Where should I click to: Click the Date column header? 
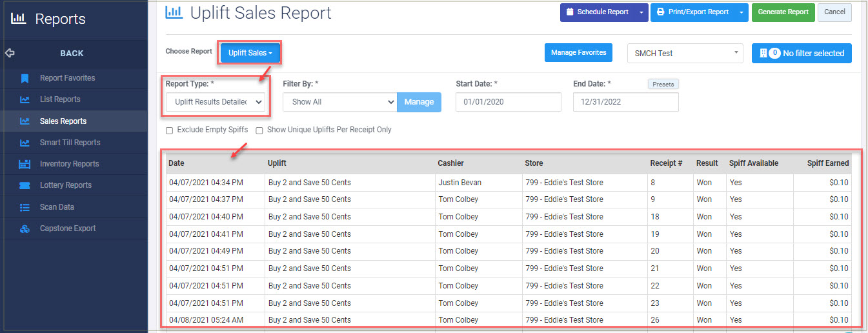tap(216, 163)
